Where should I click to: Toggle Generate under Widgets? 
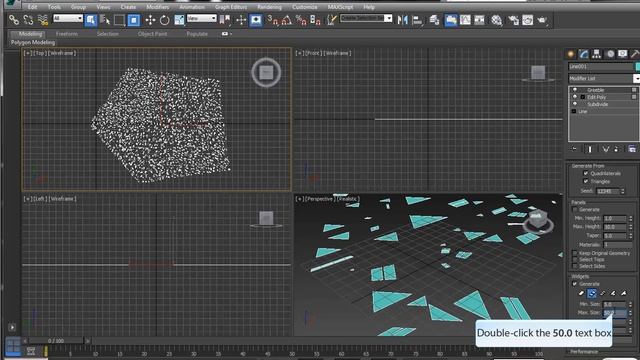[575, 284]
